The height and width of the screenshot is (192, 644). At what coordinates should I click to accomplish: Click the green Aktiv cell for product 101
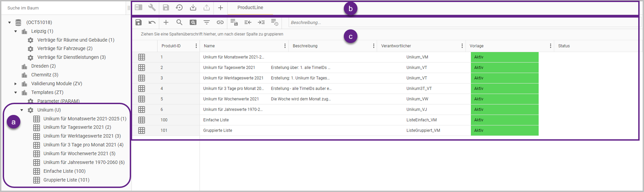tap(504, 130)
